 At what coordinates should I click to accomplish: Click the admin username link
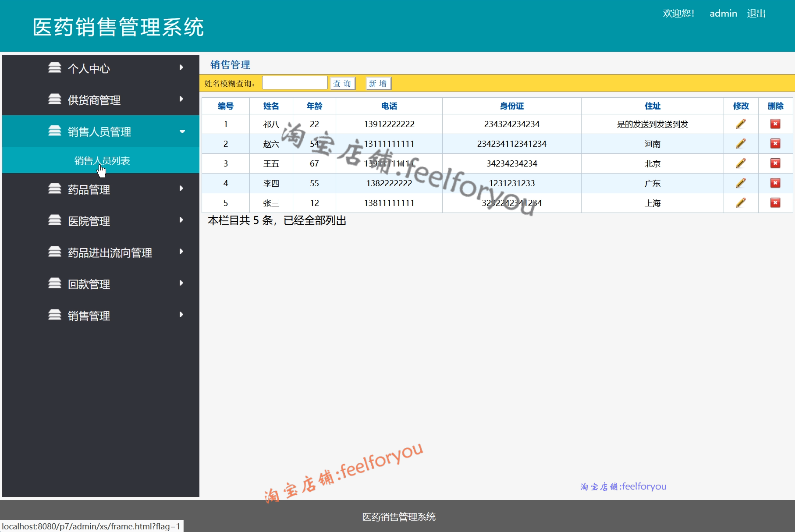coord(723,14)
